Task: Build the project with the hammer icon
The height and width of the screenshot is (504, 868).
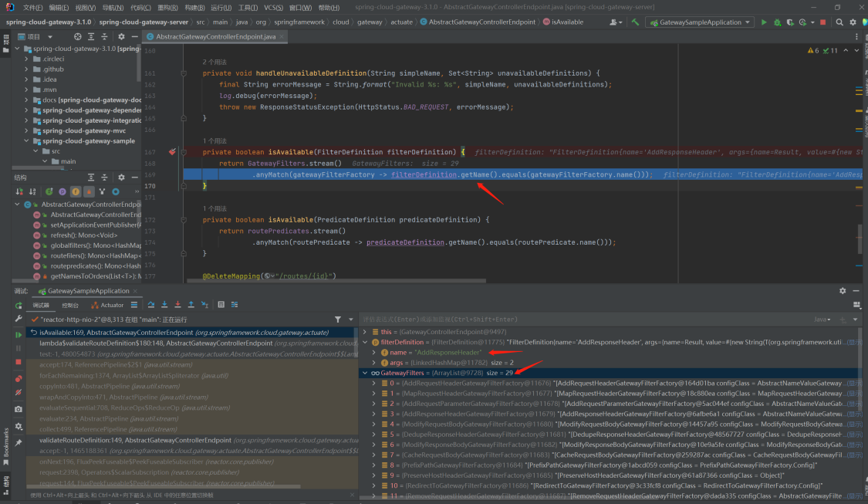Action: (x=635, y=22)
